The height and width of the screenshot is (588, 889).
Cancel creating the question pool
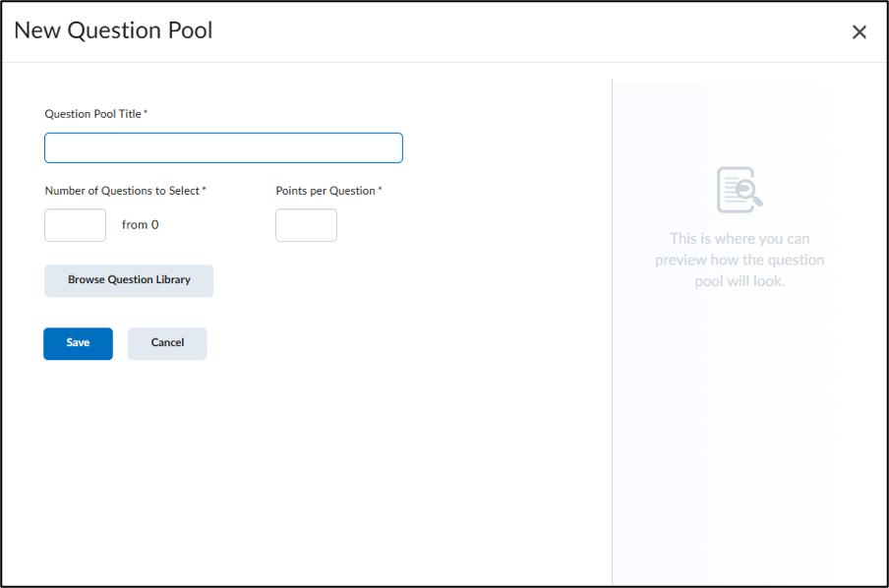click(167, 343)
